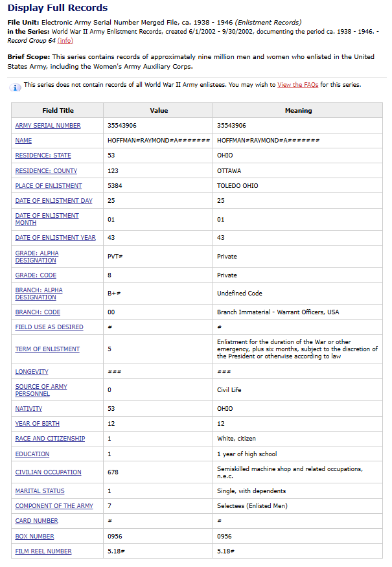Click the DATE OF ENLISTMENT YEAR link

55,238
